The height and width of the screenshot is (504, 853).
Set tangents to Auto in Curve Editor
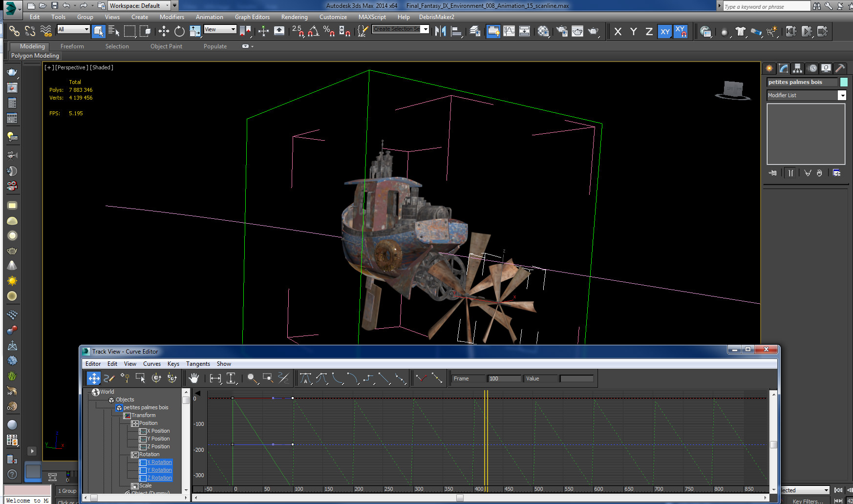pyautogui.click(x=306, y=378)
